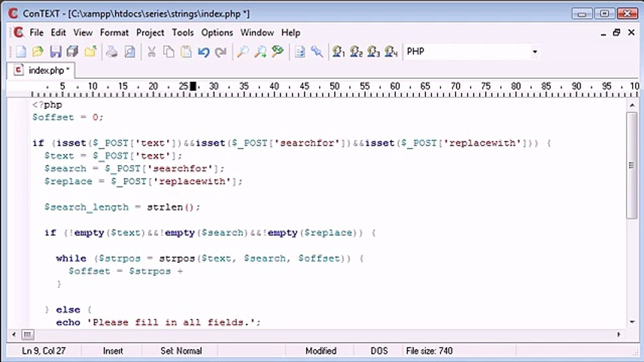The height and width of the screenshot is (362, 644).
Task: Run user command 4 icon
Action: 391,51
